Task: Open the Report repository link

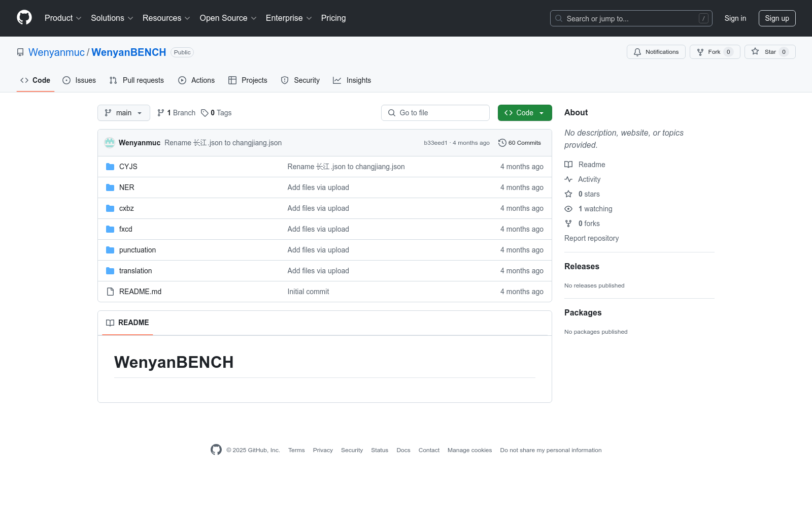Action: (591, 238)
